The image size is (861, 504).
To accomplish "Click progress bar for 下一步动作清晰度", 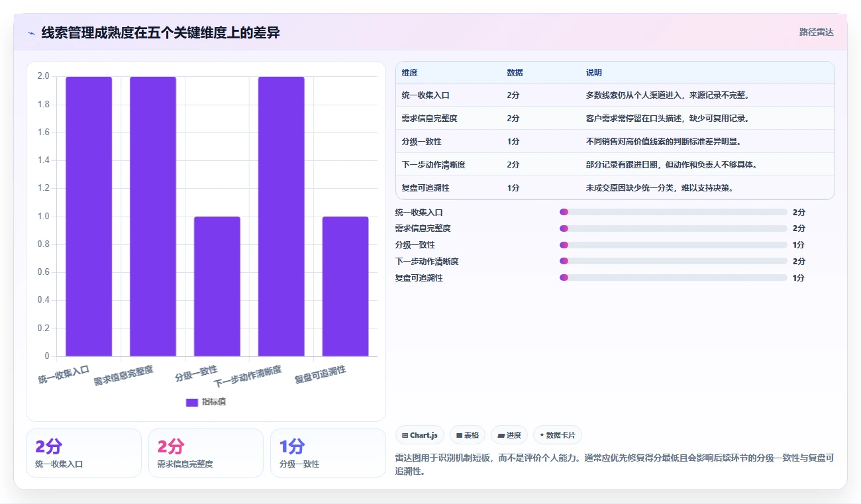I will [673, 261].
